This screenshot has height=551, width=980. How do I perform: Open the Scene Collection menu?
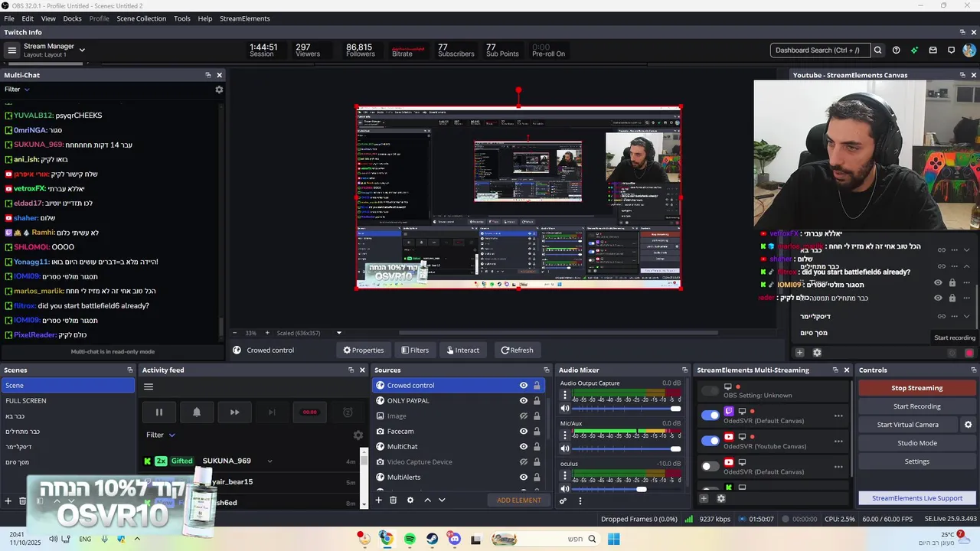click(141, 18)
